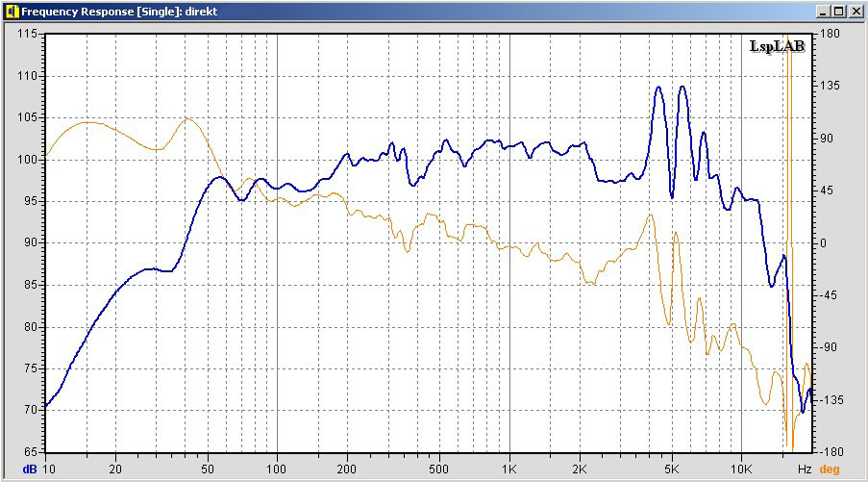The height and width of the screenshot is (482, 868).
Task: Click the '0' phase axis value
Action: point(823,243)
